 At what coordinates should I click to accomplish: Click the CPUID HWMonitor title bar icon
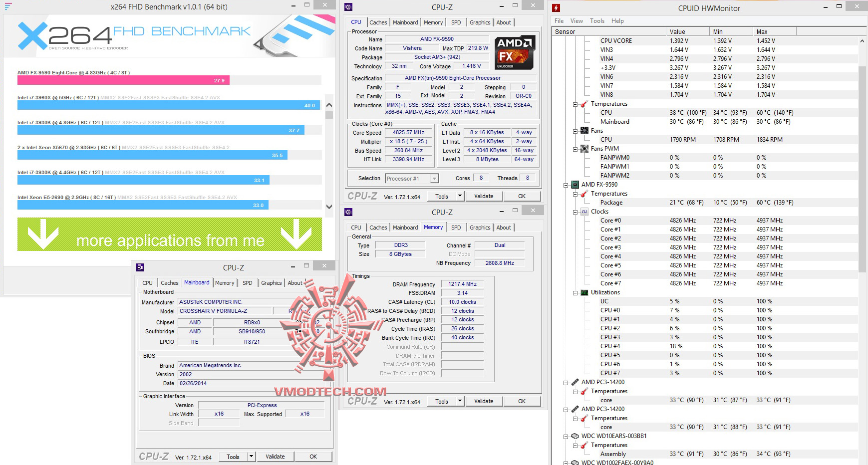click(x=556, y=8)
